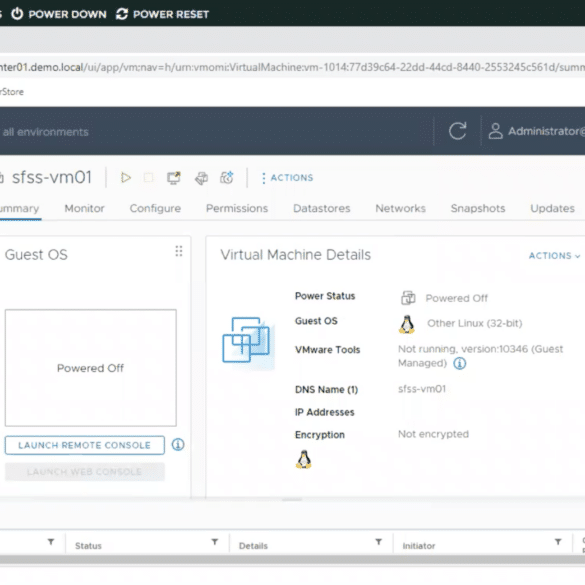
Task: Click the Power Down button
Action: (x=59, y=14)
